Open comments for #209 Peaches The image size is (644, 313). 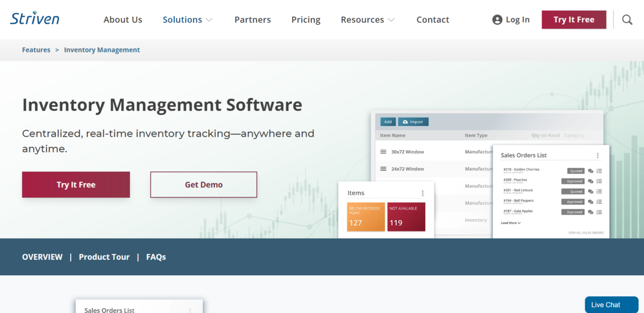click(x=590, y=181)
